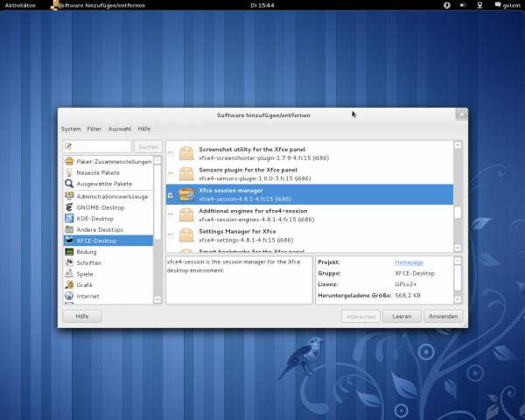525x420 pixels.
Task: Close the Software hinzufügen/entfernen window
Action: coord(461,115)
